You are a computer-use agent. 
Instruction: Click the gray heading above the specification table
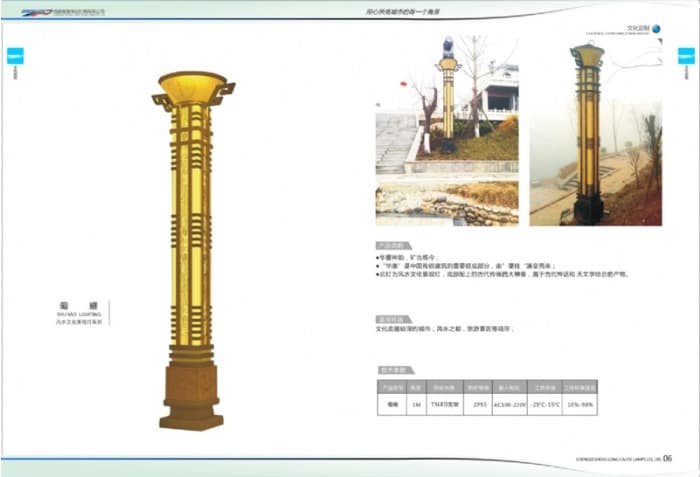396,370
